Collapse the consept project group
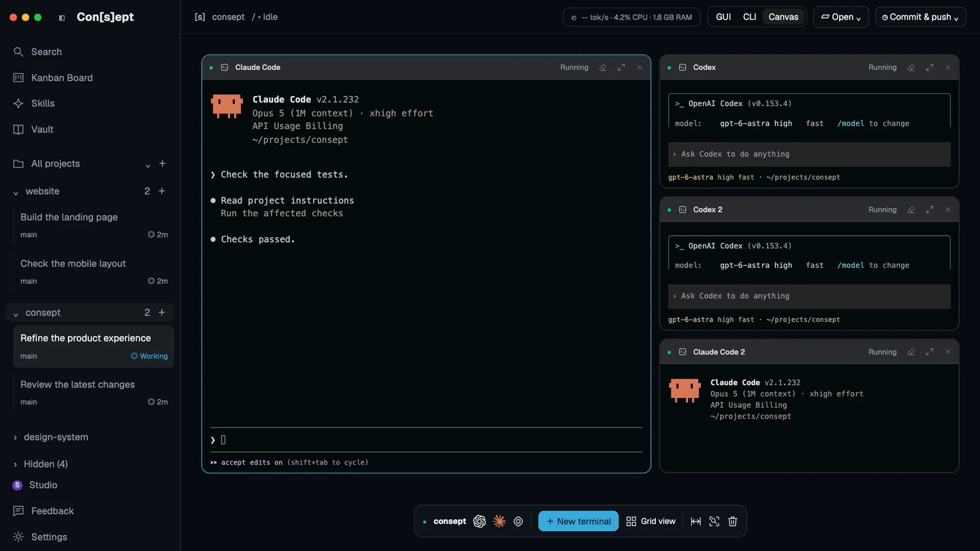980x551 pixels. tap(16, 314)
